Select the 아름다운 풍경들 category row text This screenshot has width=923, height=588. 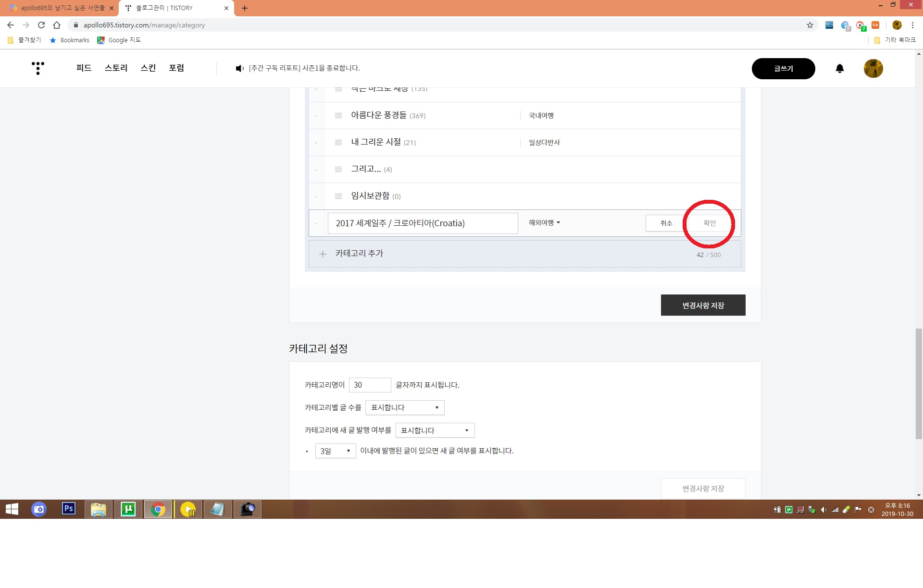click(x=379, y=115)
